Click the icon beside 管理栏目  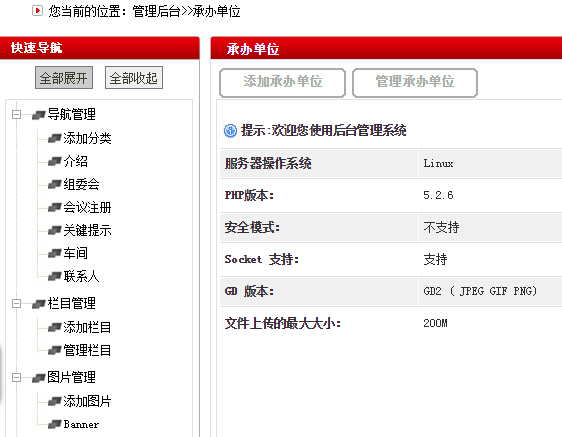(54, 350)
